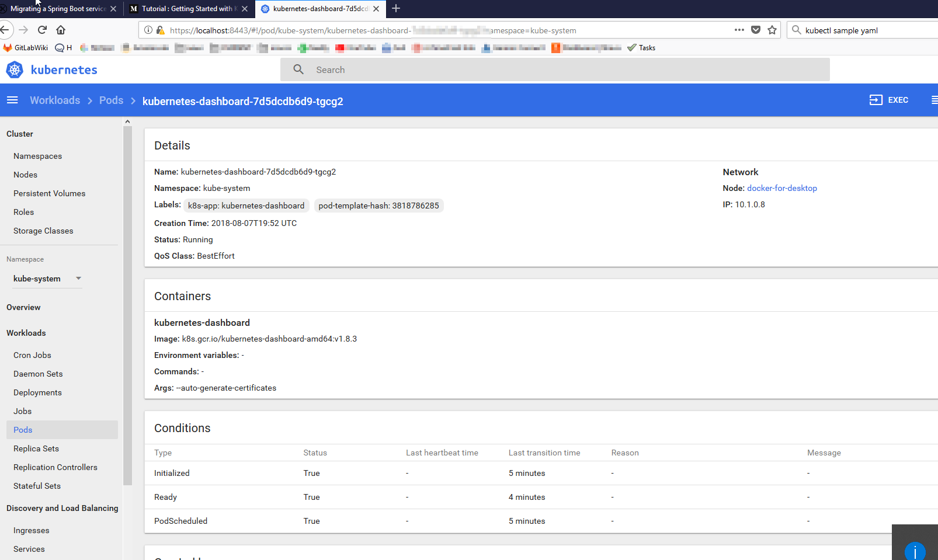Screen dimensions: 938x560
Task: Open the GitLabWiki bookmark
Action: point(26,48)
